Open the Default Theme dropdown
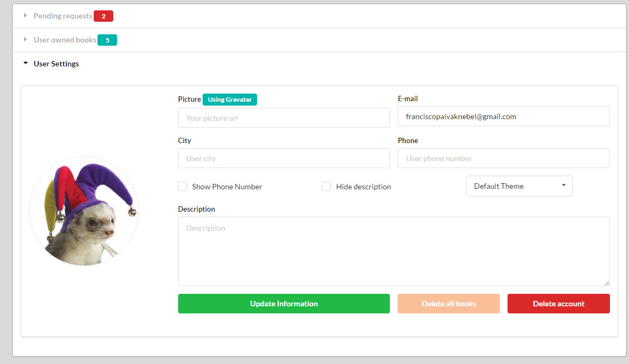The width and height of the screenshot is (629, 364). [x=519, y=186]
